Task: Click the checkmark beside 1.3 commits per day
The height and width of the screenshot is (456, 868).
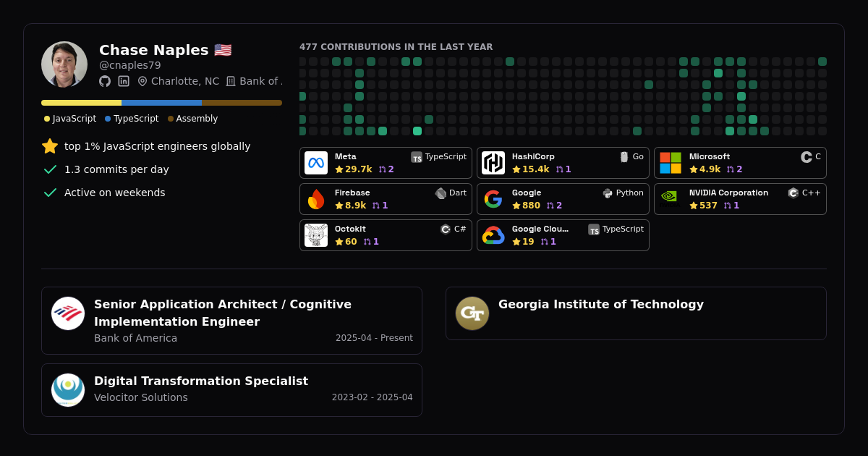Action: 50,169
